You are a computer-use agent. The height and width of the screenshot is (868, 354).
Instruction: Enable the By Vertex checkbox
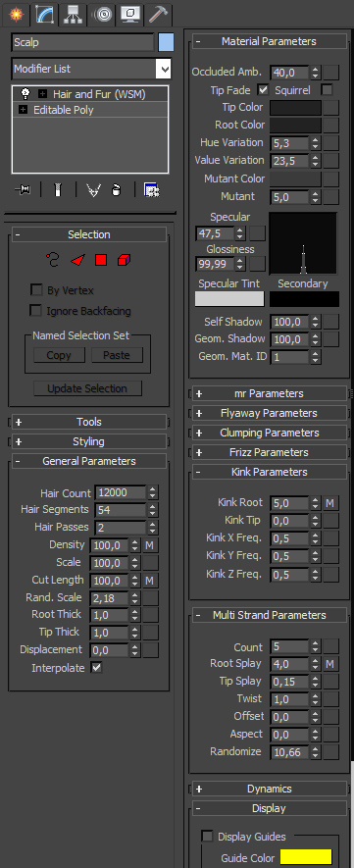(36, 290)
